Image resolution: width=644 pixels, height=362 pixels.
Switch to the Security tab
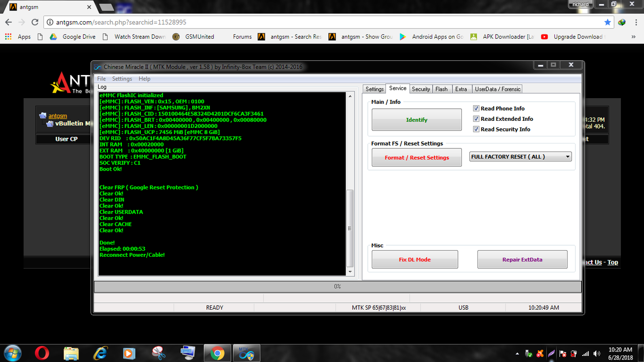click(x=421, y=89)
